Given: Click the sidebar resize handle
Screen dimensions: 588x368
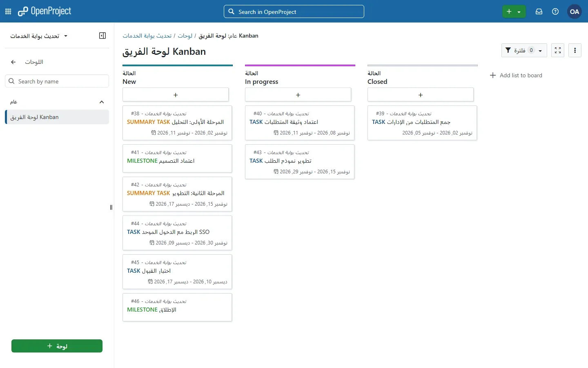Looking at the screenshot, I should 111,207.
